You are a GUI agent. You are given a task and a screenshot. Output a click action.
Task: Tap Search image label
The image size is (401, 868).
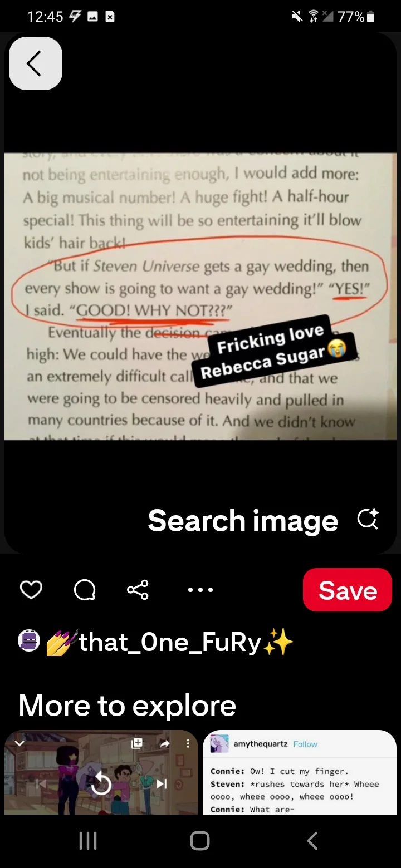point(243,521)
